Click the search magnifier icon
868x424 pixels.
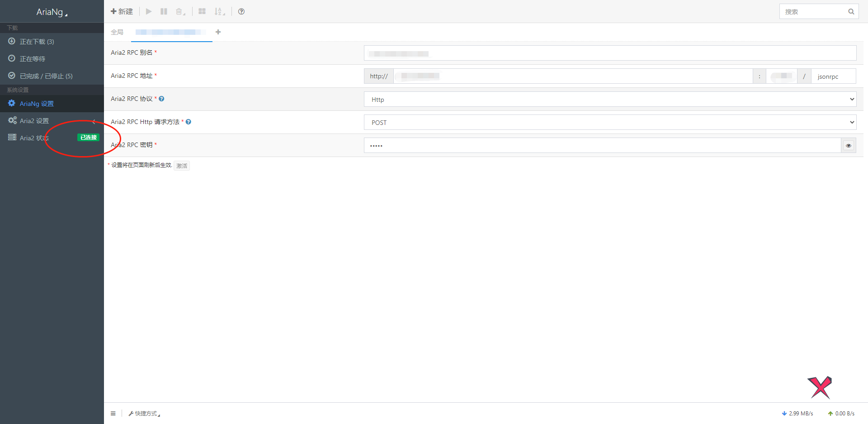[851, 11]
